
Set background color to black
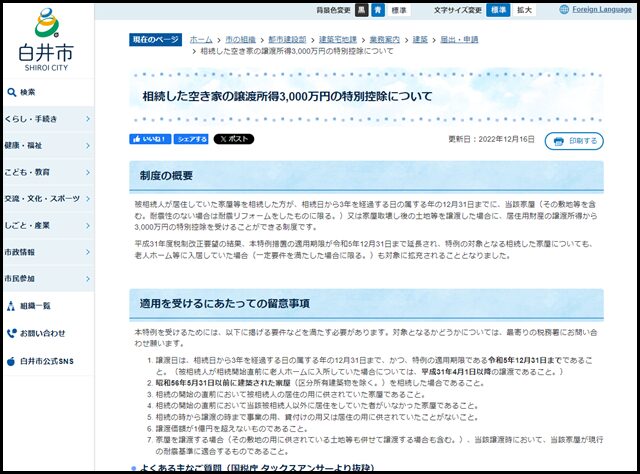pyautogui.click(x=362, y=10)
